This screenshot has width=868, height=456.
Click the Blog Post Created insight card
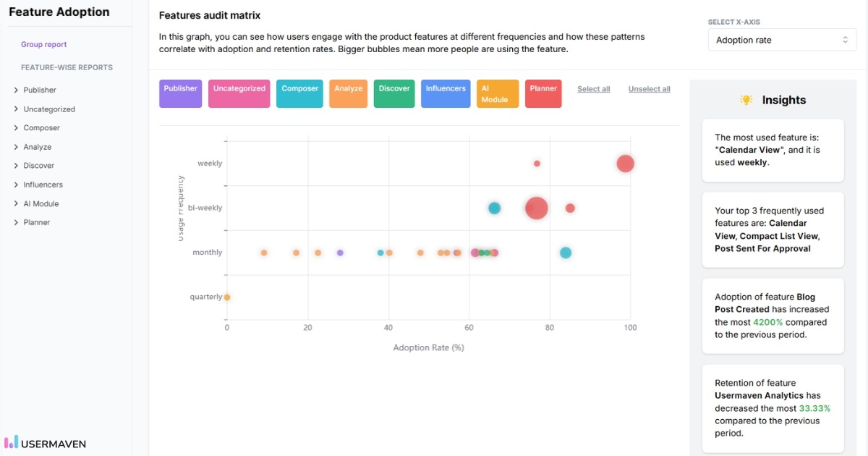pyautogui.click(x=773, y=317)
